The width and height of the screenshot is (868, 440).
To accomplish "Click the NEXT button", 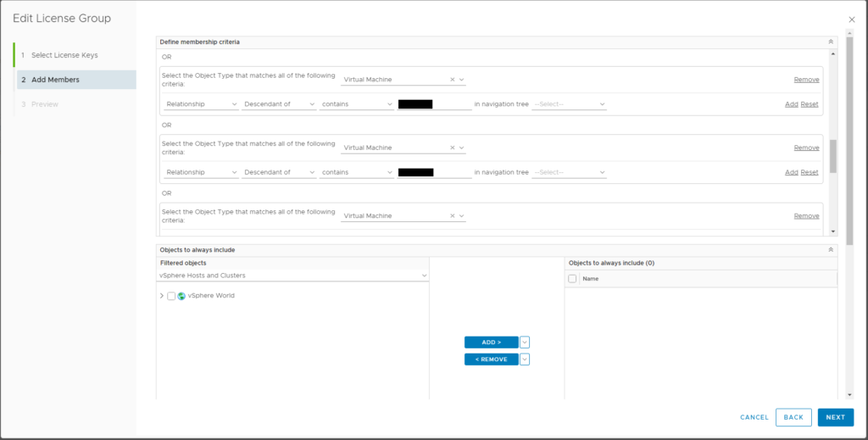I will tap(835, 417).
